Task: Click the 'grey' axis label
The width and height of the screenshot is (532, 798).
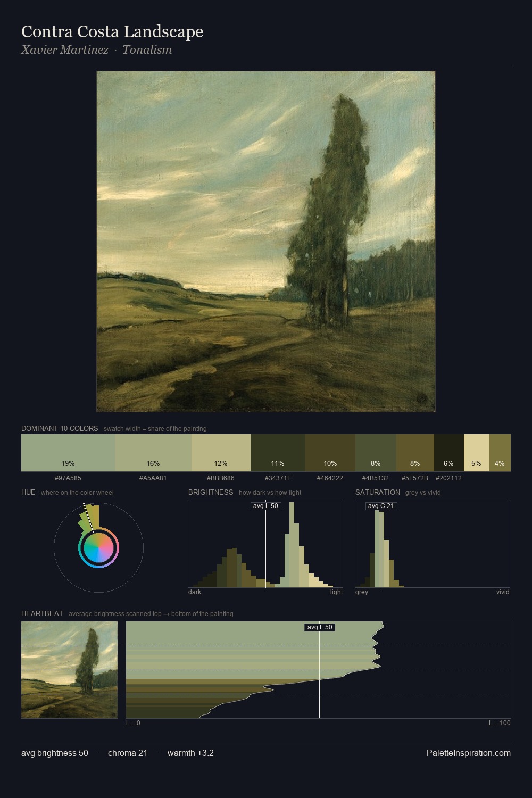Action: (x=362, y=592)
